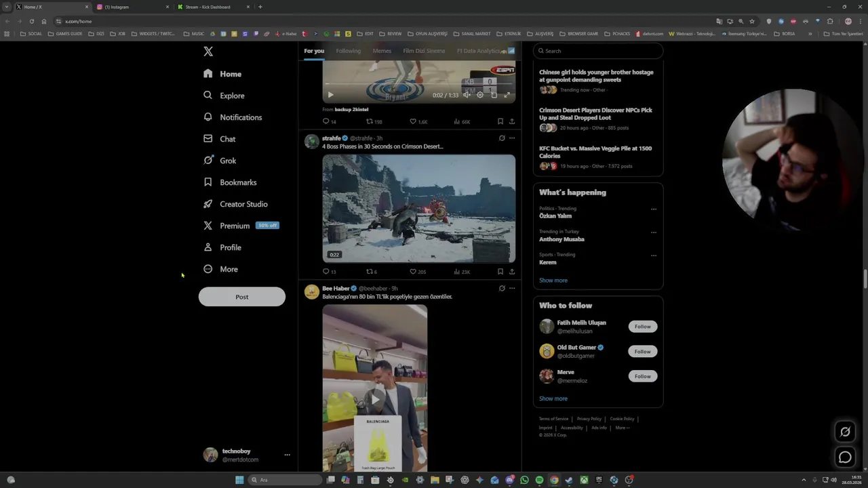Open Bee Haber post more options
The width and height of the screenshot is (868, 488).
tap(512, 288)
